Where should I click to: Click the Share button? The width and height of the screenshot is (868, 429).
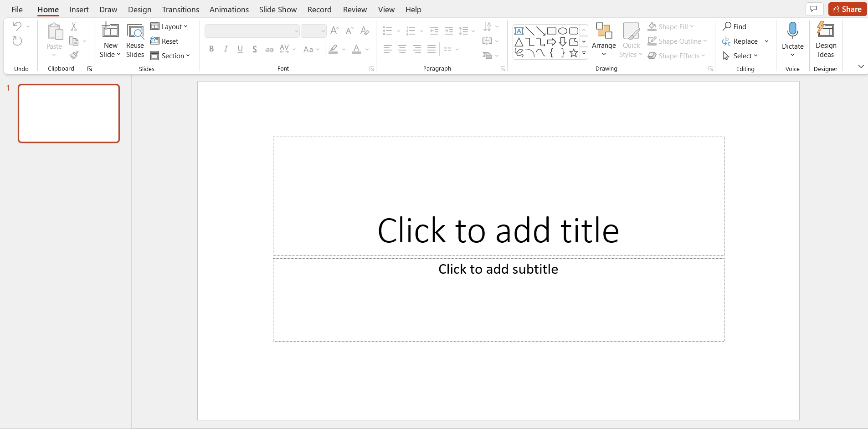(847, 9)
